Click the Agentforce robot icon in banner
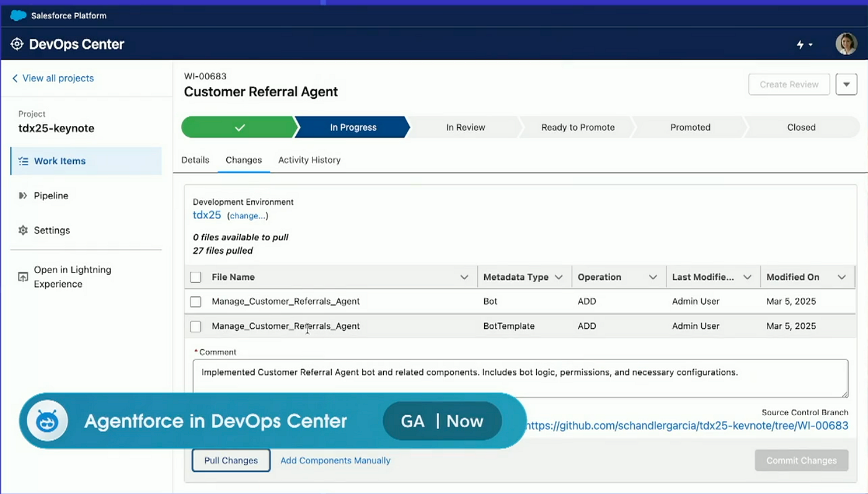 pyautogui.click(x=47, y=421)
